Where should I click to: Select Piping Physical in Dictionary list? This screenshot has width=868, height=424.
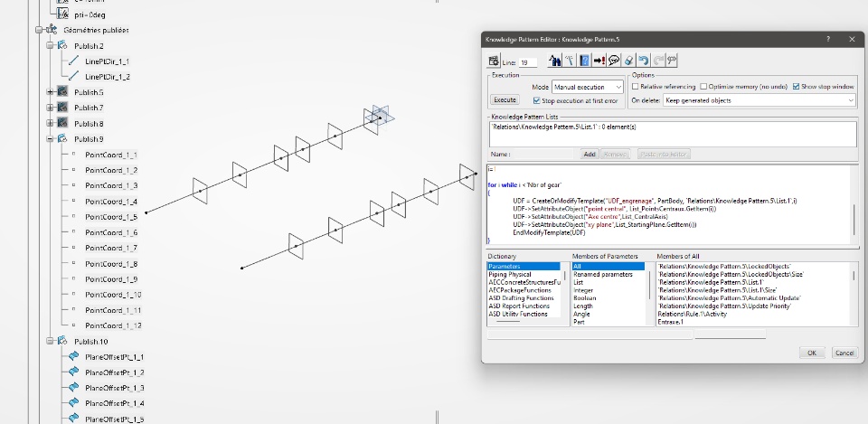[510, 275]
